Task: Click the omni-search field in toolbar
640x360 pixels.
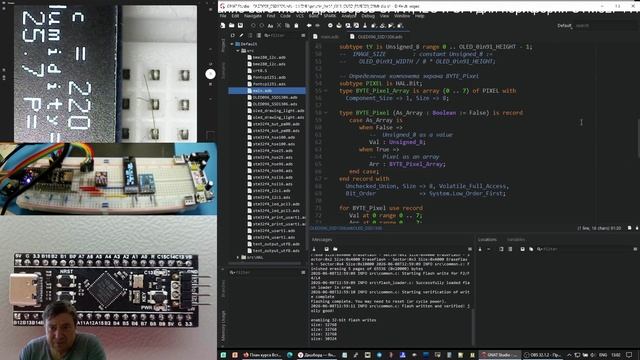Action: click(604, 26)
